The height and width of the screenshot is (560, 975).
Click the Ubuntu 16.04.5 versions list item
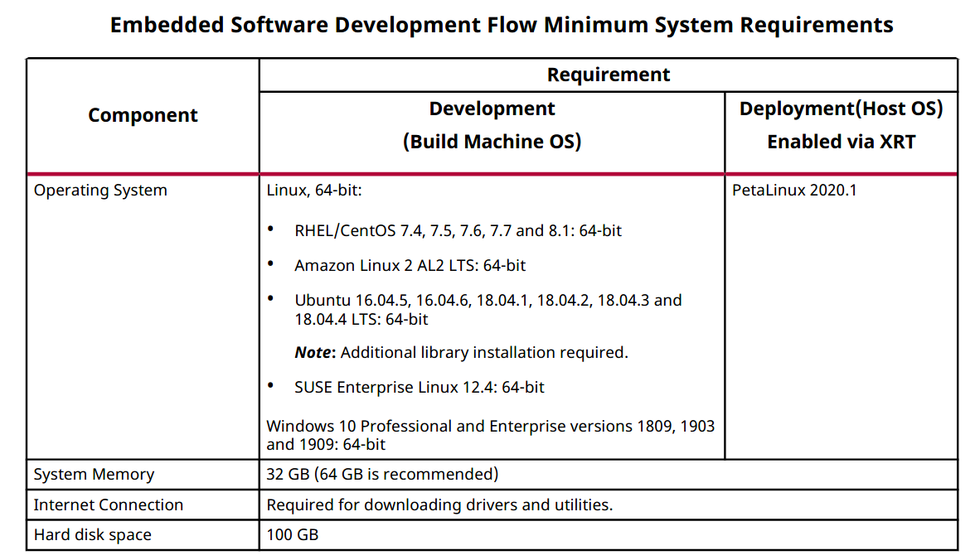[x=487, y=309]
